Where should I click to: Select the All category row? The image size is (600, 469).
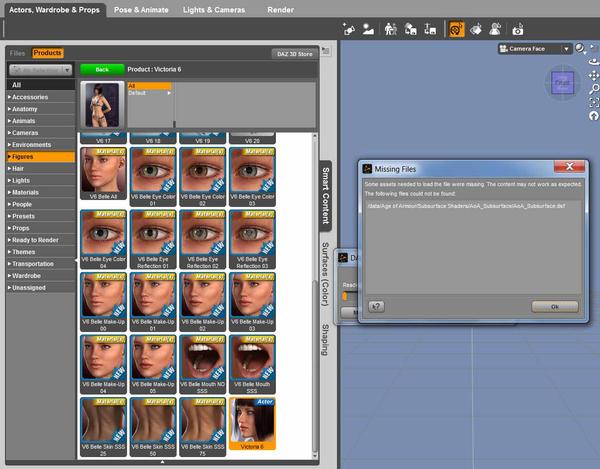[41, 85]
